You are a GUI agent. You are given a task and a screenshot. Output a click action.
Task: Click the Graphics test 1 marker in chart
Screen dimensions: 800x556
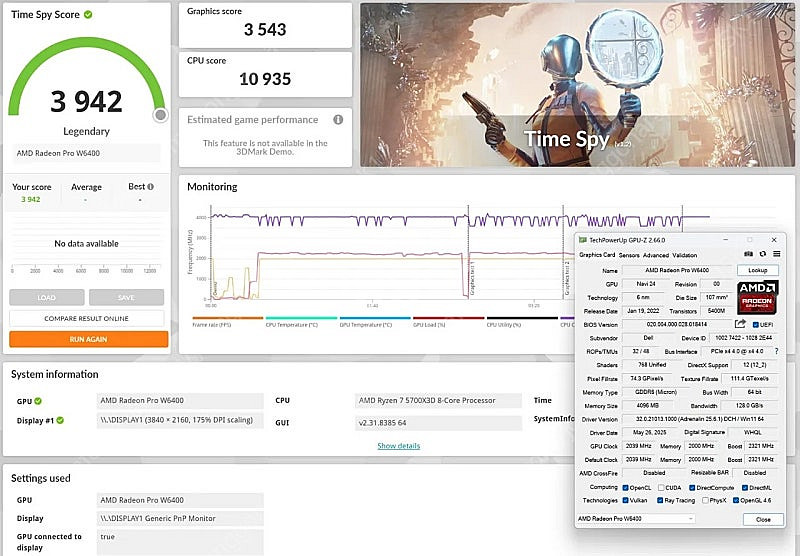(x=472, y=279)
